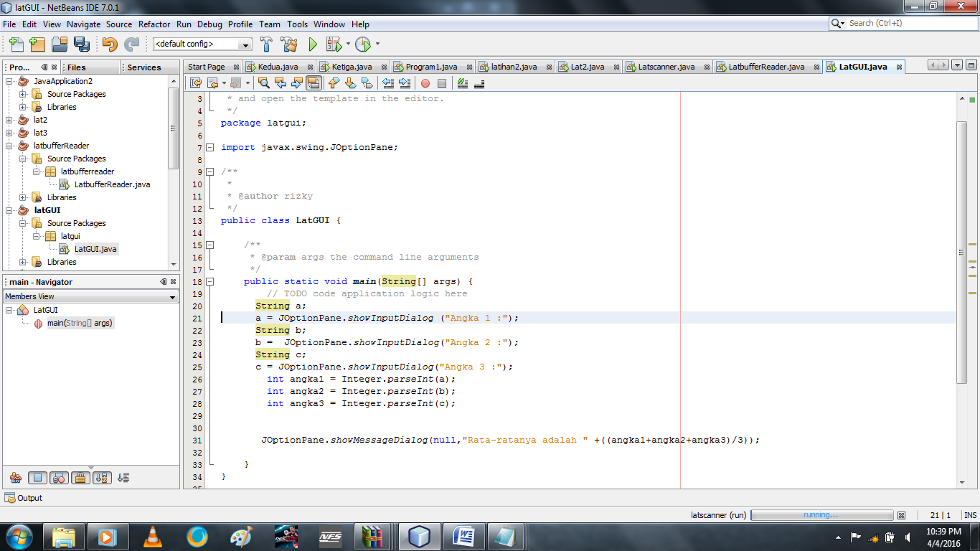
Task: Click the latscanner run progress bar
Action: tap(822, 514)
